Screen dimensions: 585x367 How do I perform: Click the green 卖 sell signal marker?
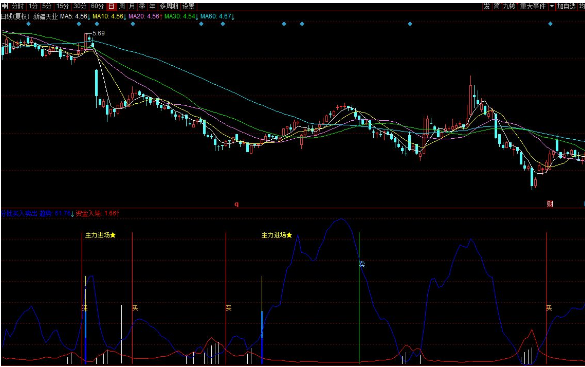tap(362, 264)
